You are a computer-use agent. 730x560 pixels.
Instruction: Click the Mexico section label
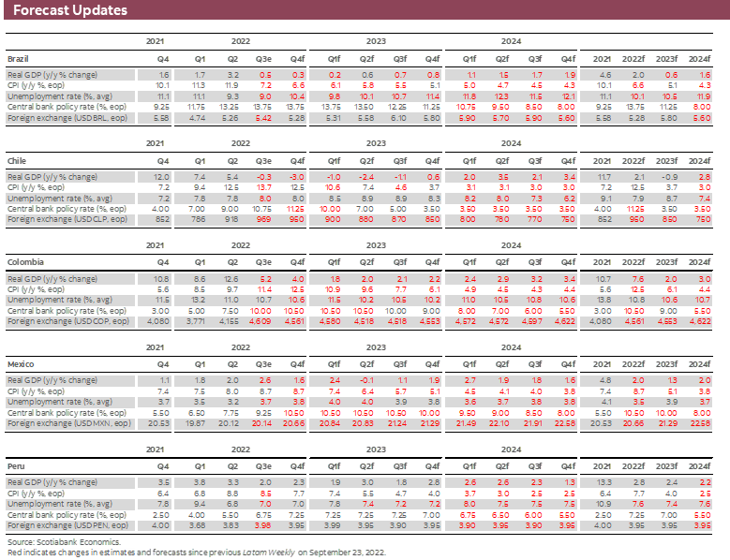[19, 363]
